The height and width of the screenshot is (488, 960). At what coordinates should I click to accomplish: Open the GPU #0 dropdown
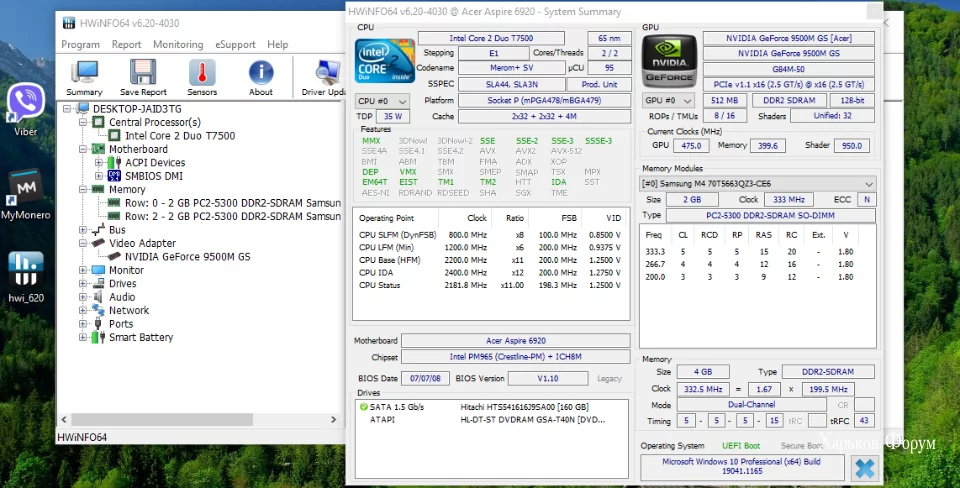pos(668,100)
